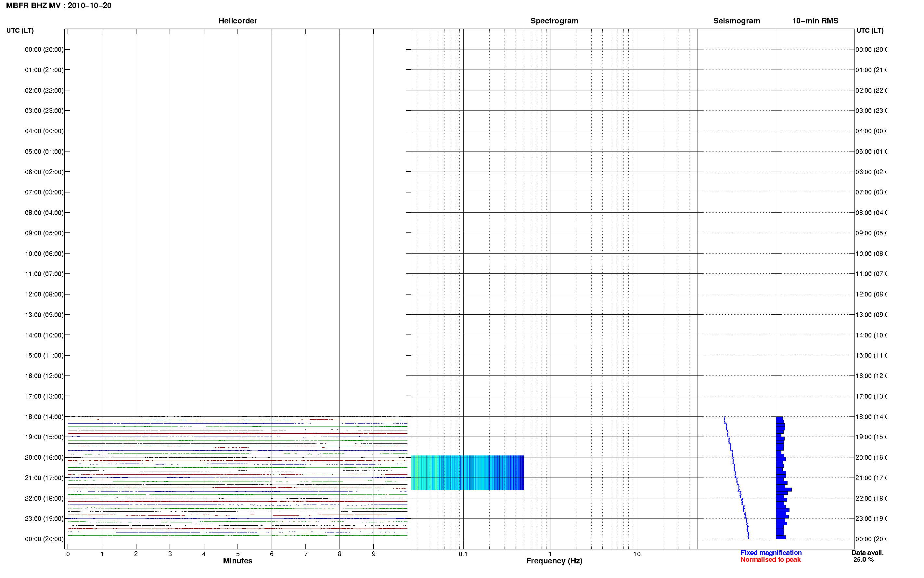924x578 pixels.
Task: Click the left '18:00 (14:00)' time label
Action: tap(44, 417)
